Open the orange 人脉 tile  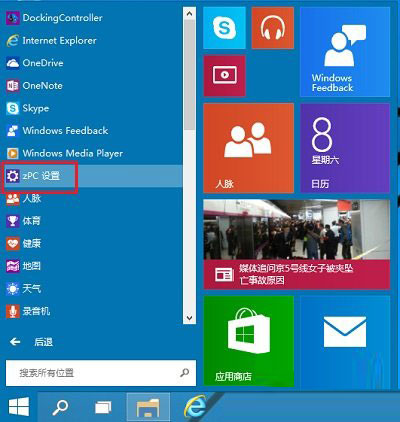(249, 148)
